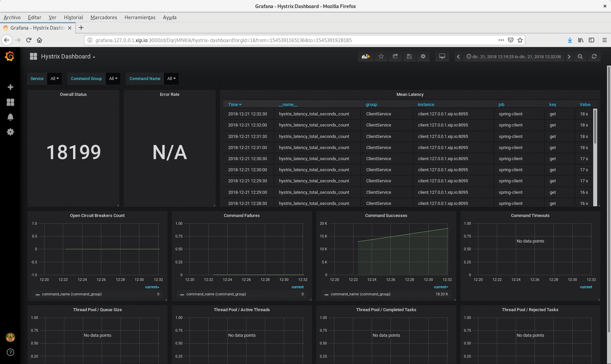Screen dimensions: 611x364
Task: Open the Share dashboard icon
Action: (395, 57)
